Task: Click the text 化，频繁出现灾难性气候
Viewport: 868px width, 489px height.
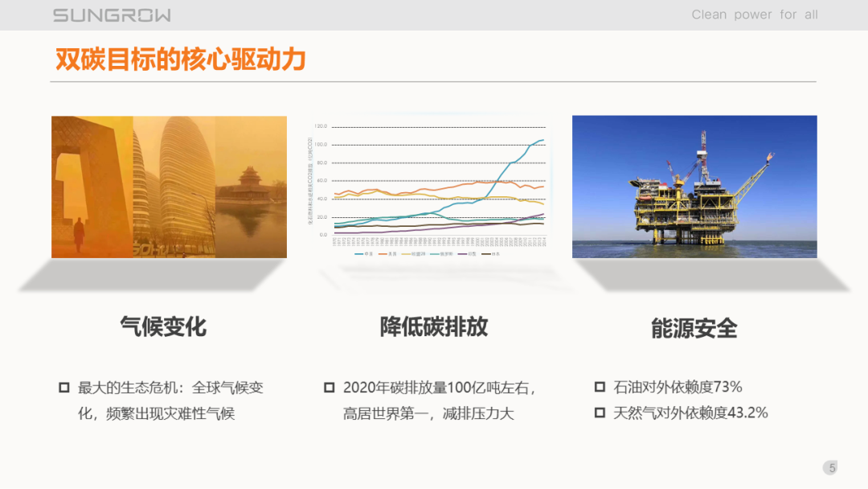Action: (156, 413)
